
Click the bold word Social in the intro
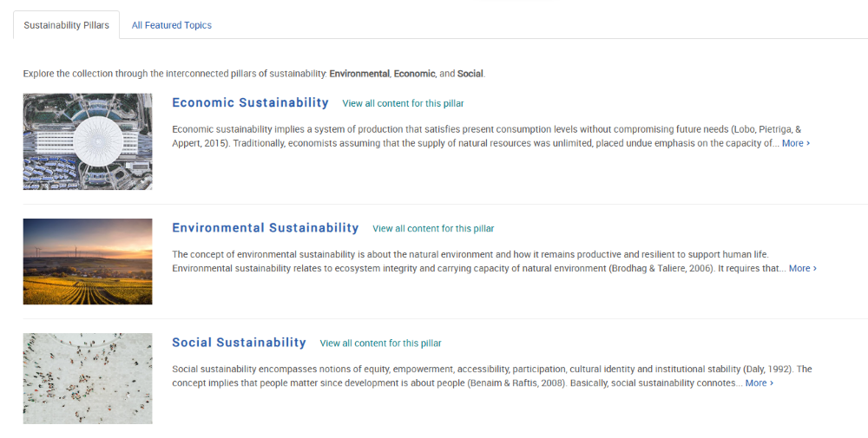(470, 74)
